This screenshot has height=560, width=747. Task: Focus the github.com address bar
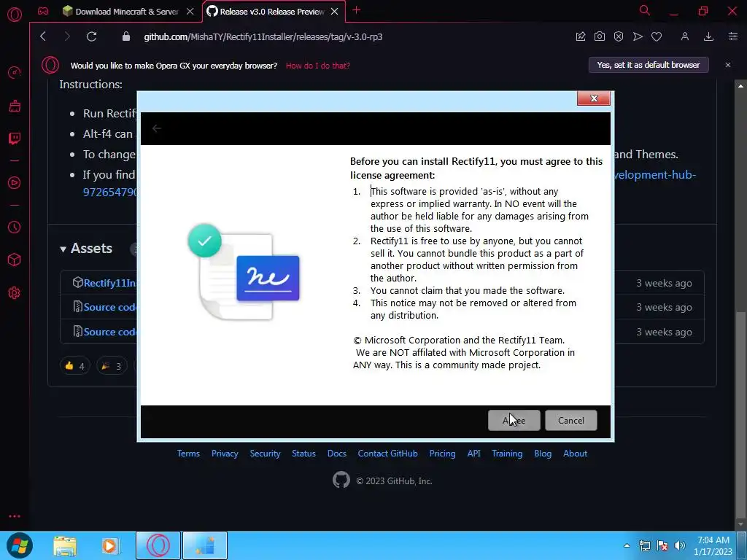pos(263,36)
